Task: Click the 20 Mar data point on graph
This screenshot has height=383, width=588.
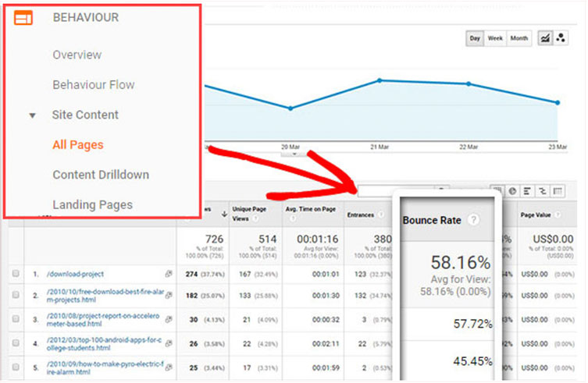Action: click(x=290, y=108)
